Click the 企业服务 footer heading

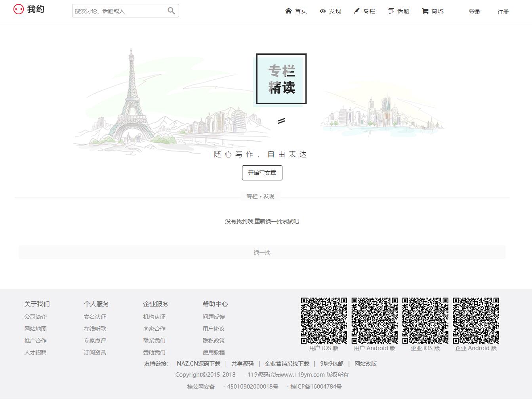pyautogui.click(x=156, y=304)
